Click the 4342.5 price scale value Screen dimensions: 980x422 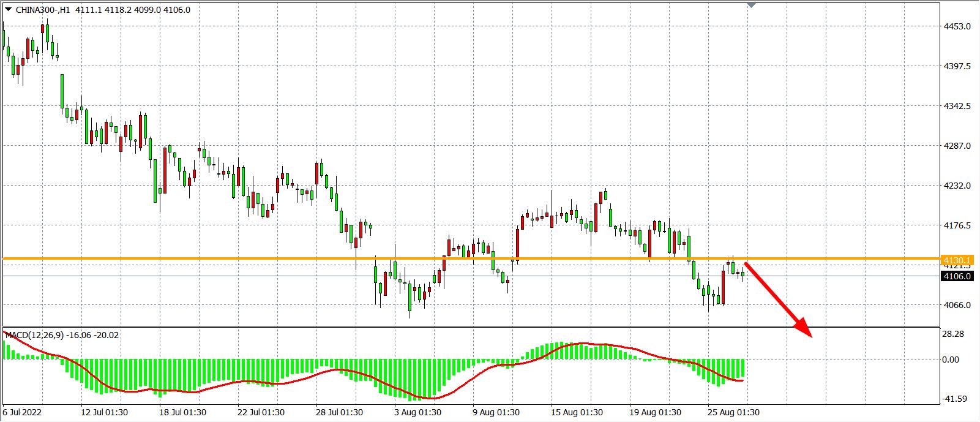(957, 106)
